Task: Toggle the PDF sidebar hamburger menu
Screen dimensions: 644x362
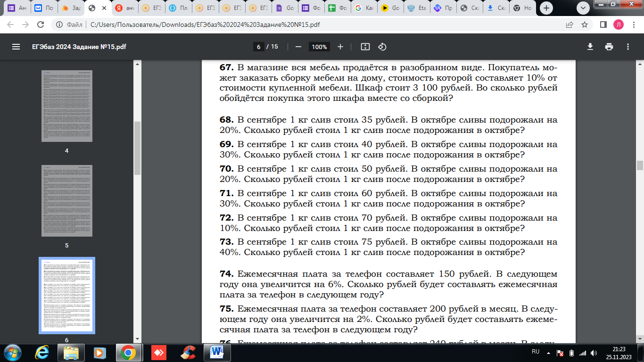Action: (16, 47)
